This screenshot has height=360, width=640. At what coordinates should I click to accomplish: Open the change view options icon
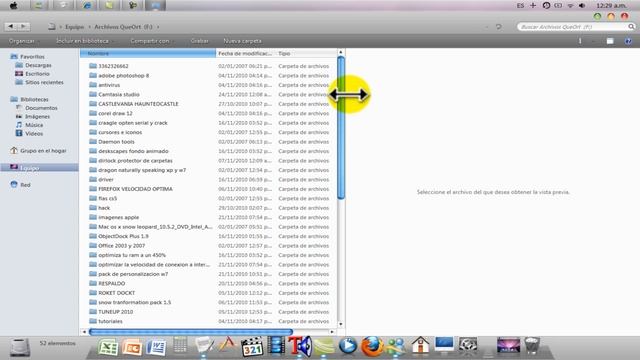580,41
